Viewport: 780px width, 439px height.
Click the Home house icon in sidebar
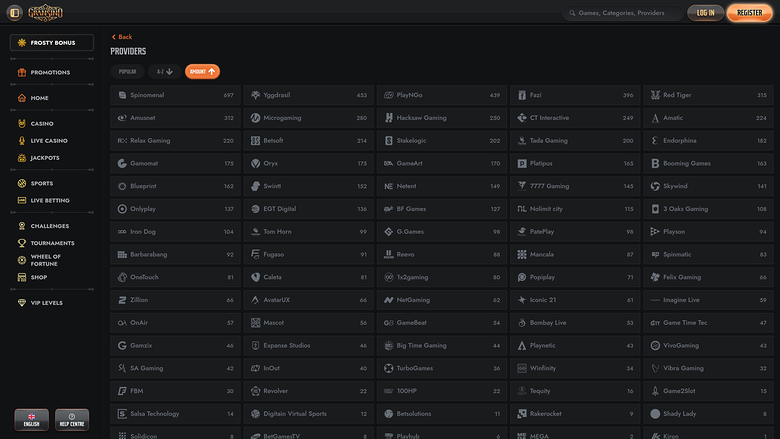(22, 98)
